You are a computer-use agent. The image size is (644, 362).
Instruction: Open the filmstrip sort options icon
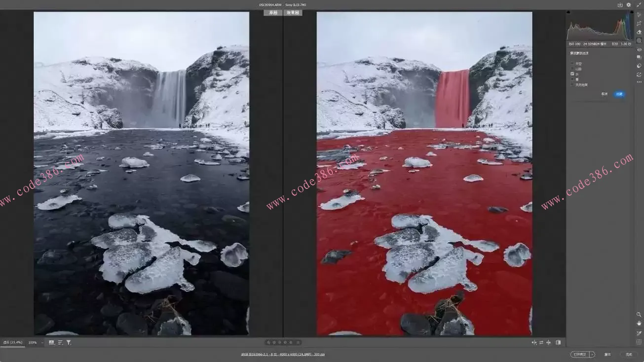60,342
